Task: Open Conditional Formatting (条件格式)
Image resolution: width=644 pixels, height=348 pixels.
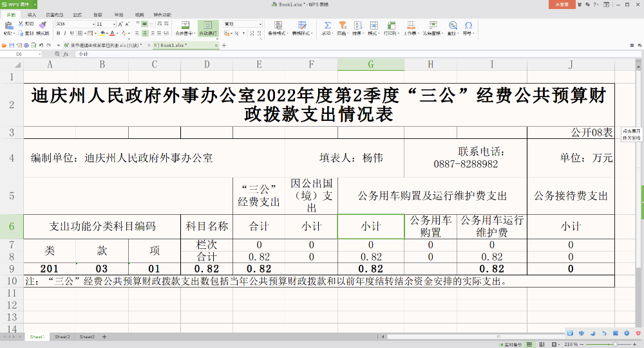Action: pos(278,25)
